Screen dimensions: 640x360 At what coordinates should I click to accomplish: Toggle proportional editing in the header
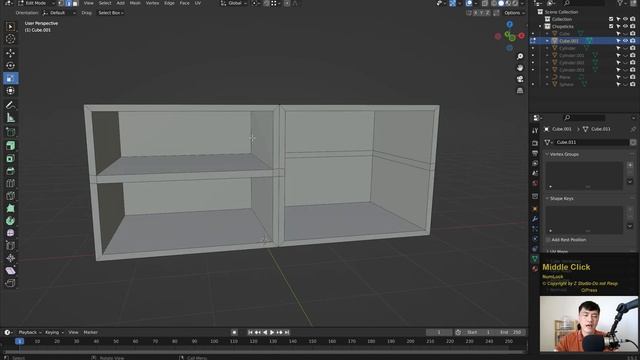(x=287, y=3)
